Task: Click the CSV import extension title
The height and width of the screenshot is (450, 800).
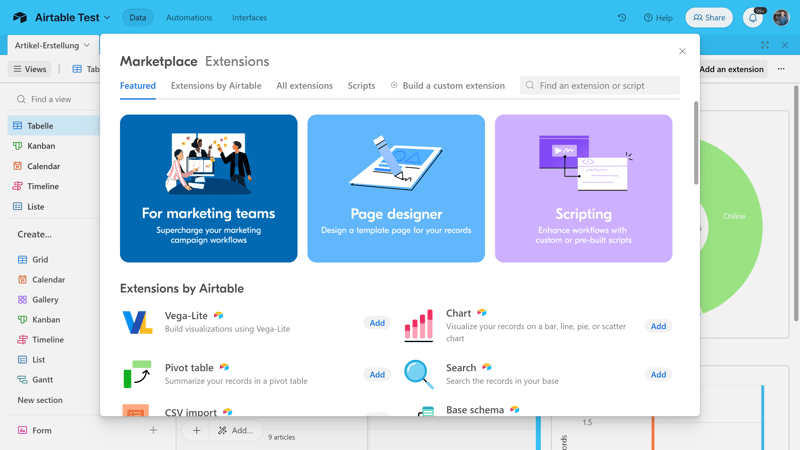Action: [191, 412]
